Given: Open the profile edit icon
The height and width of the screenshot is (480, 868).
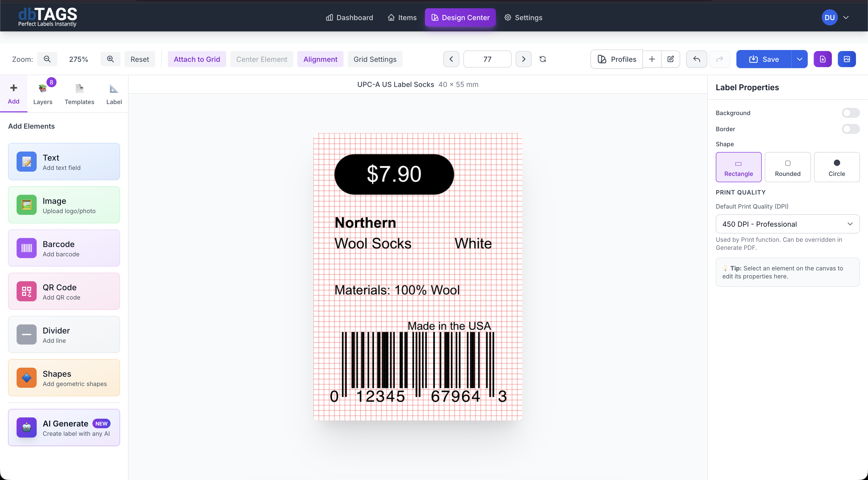Looking at the screenshot, I should tap(671, 59).
